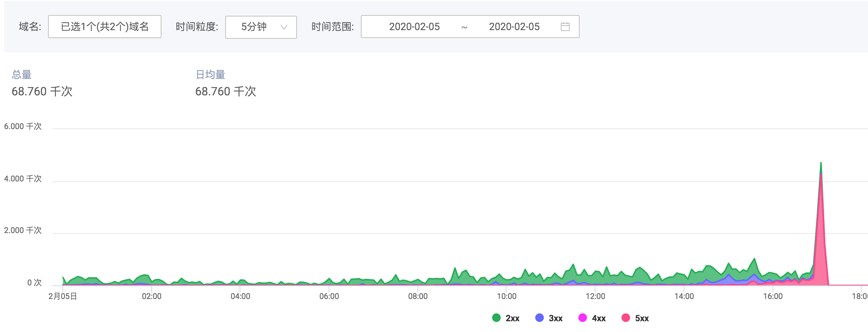This screenshot has height=332, width=868.
Task: Click the 2月05日 x-axis date label
Action: click(x=63, y=296)
